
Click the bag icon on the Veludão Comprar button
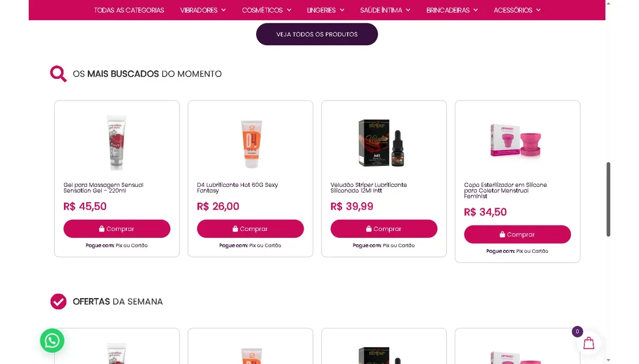coord(368,229)
